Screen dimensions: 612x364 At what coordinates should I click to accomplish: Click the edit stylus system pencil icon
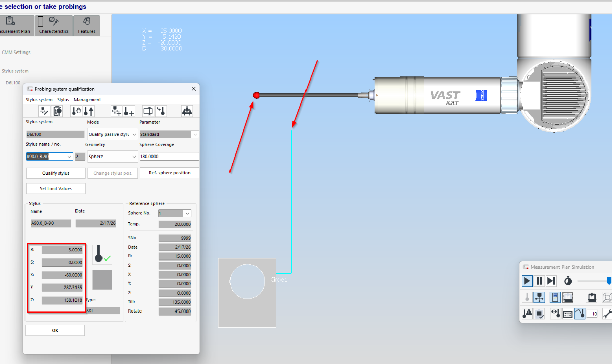(x=44, y=111)
